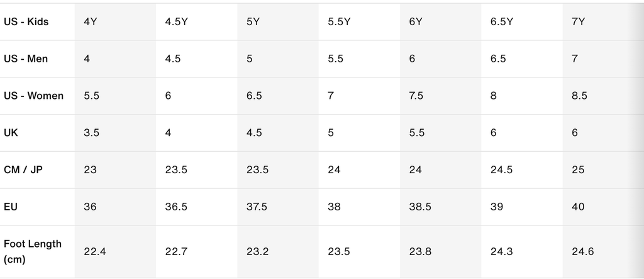Click the CM / JP 24.5 cell

pos(501,169)
